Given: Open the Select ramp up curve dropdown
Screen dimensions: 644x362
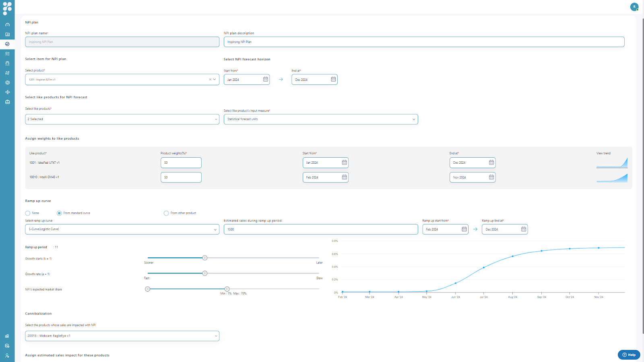Looking at the screenshot, I should coord(122,229).
